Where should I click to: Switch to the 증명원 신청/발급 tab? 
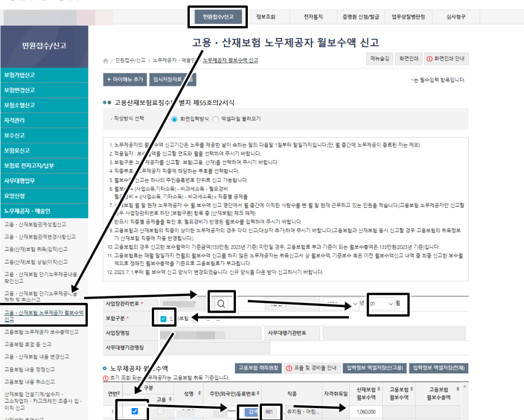[x=362, y=17]
